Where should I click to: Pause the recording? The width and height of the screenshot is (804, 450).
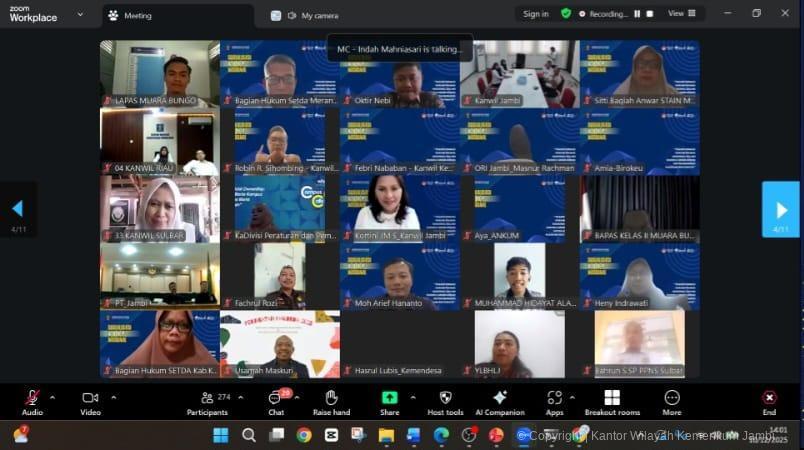pos(637,14)
